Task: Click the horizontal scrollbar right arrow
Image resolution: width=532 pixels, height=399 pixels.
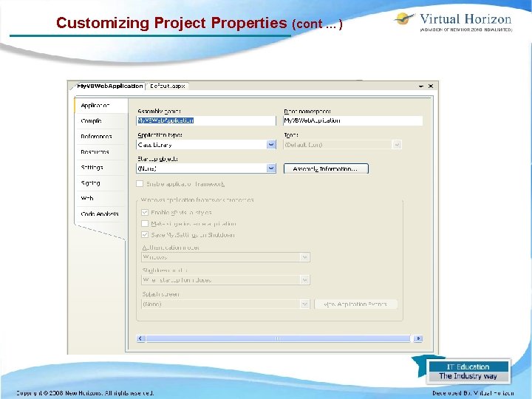Action: pos(418,338)
